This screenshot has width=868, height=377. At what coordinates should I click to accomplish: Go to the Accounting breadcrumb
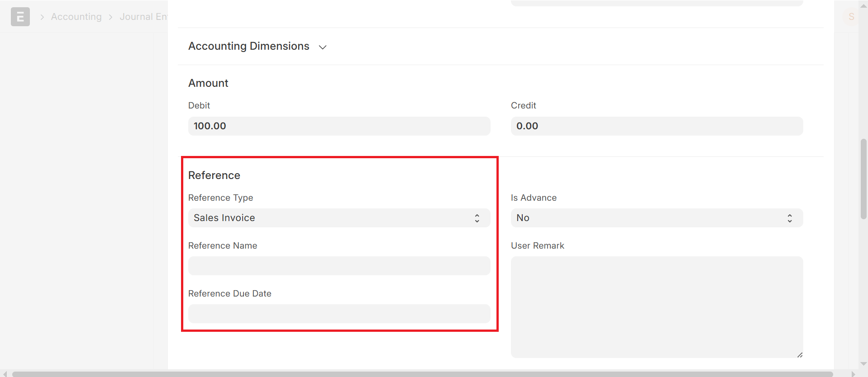(76, 17)
